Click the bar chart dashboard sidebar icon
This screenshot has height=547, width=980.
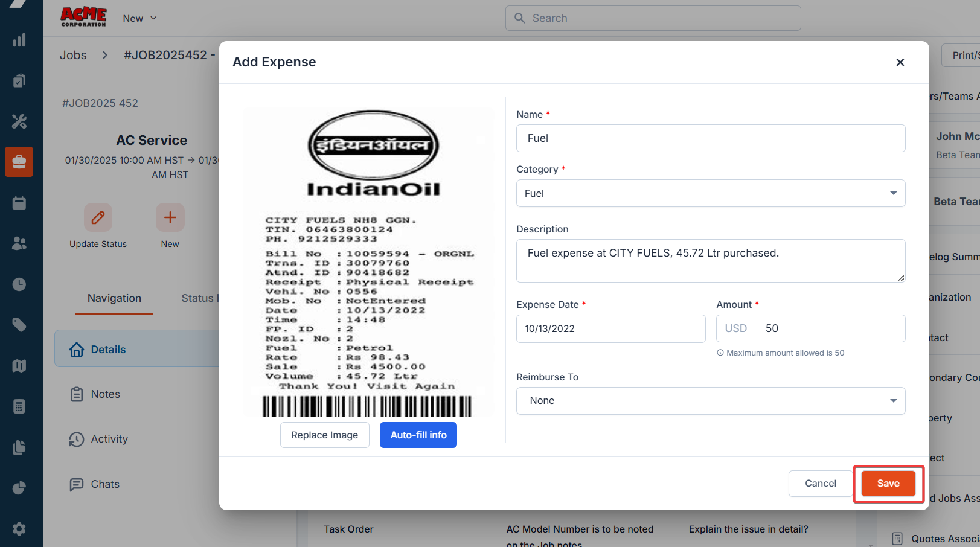click(19, 40)
